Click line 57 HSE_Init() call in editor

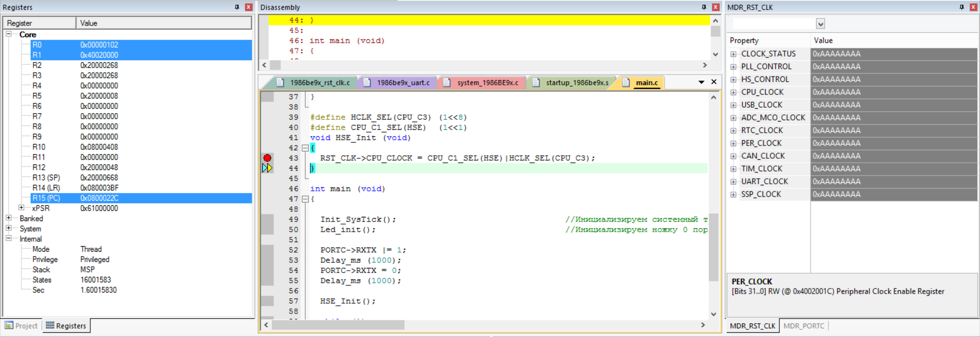coord(348,301)
